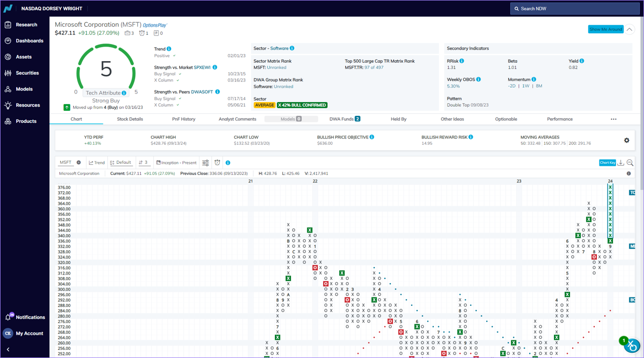The width and height of the screenshot is (644, 358).
Task: Open the Default scale dropdown
Action: pos(121,163)
